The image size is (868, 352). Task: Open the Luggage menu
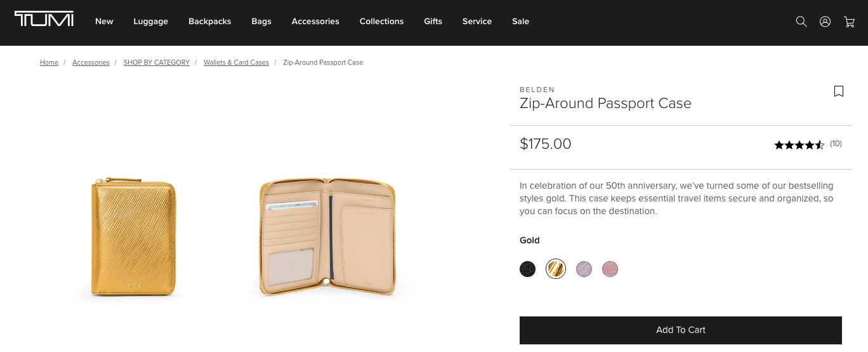pos(150,22)
